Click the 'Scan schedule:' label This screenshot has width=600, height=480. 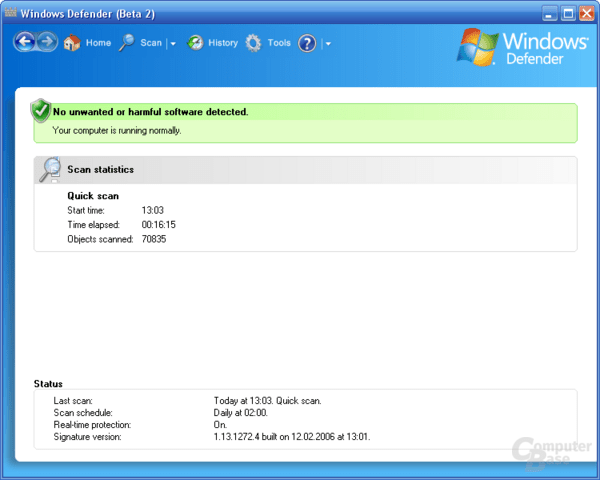(x=83, y=413)
